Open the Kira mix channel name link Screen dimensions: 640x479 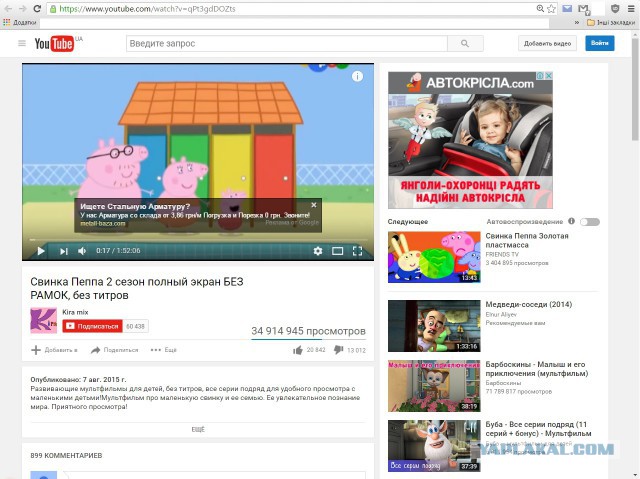point(75,312)
